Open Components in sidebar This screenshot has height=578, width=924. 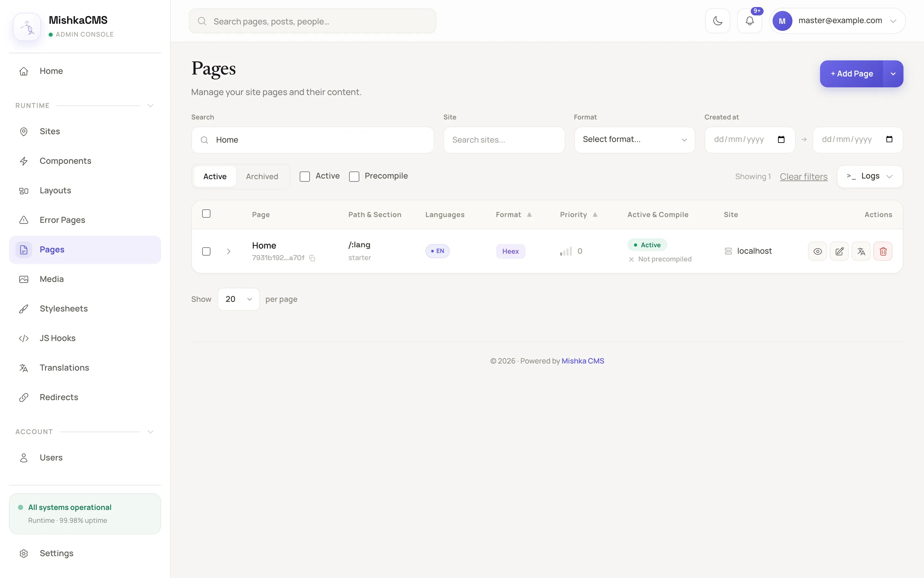point(85,161)
